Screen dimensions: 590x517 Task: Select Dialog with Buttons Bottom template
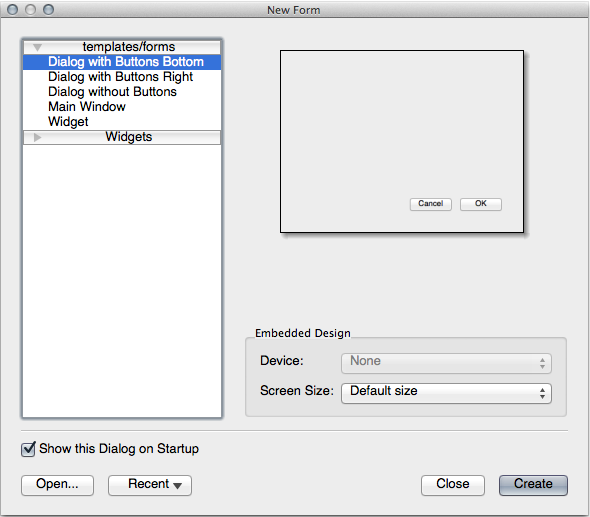(x=122, y=62)
